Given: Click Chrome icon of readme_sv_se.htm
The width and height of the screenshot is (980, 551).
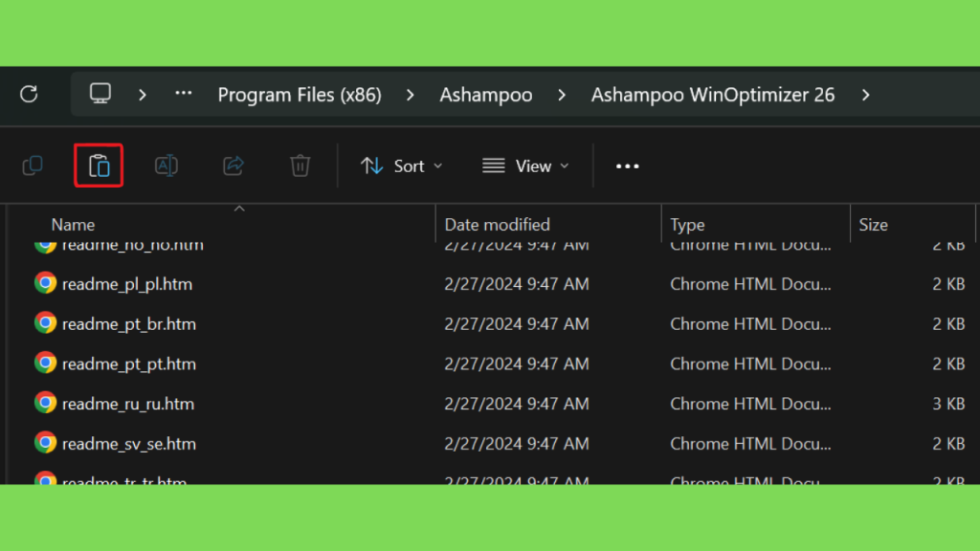Looking at the screenshot, I should [45, 443].
